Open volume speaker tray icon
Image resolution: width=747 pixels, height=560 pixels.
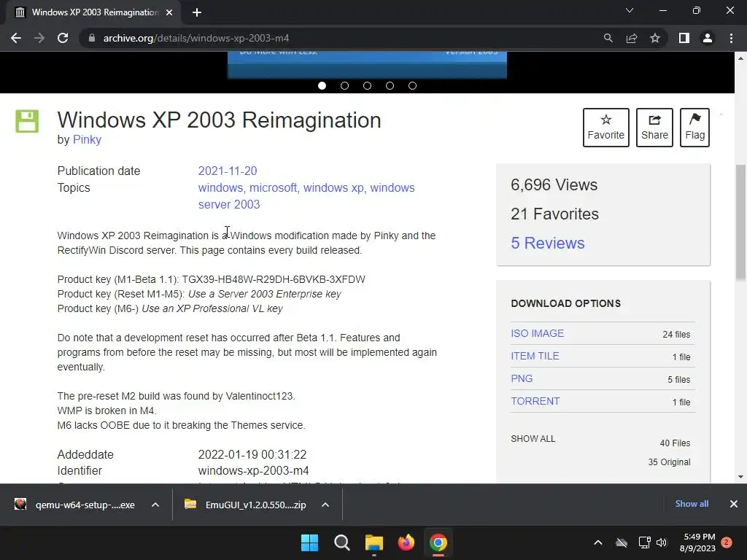(662, 542)
